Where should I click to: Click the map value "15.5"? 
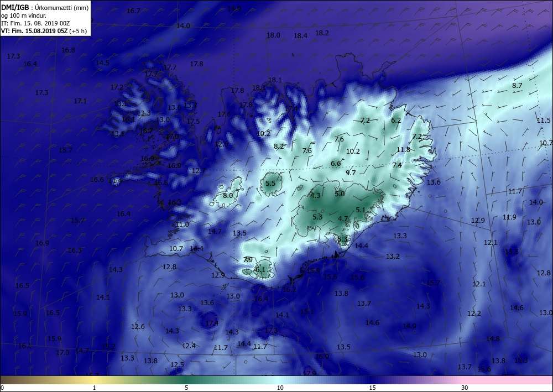pos(512,252)
